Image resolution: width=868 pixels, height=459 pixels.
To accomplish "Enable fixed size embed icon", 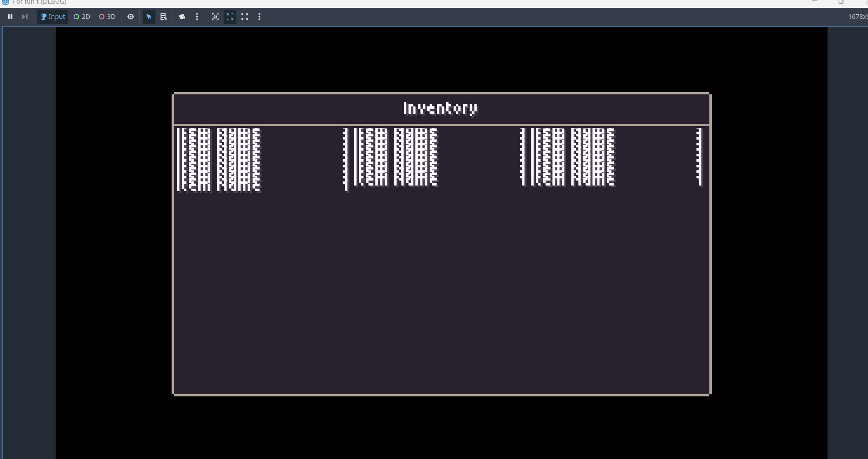I will [x=215, y=17].
